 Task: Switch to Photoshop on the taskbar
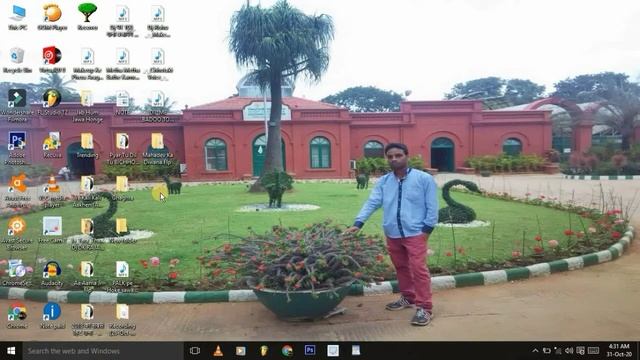[310, 350]
